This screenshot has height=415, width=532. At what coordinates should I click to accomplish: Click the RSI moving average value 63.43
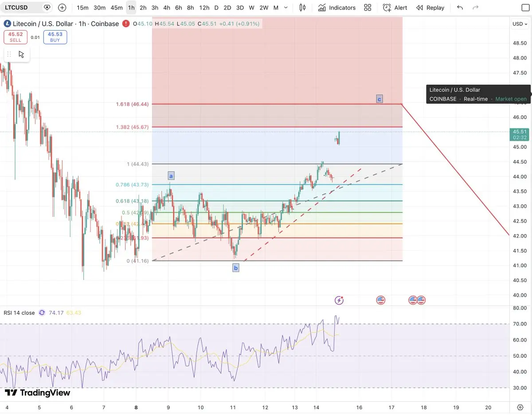74,313
